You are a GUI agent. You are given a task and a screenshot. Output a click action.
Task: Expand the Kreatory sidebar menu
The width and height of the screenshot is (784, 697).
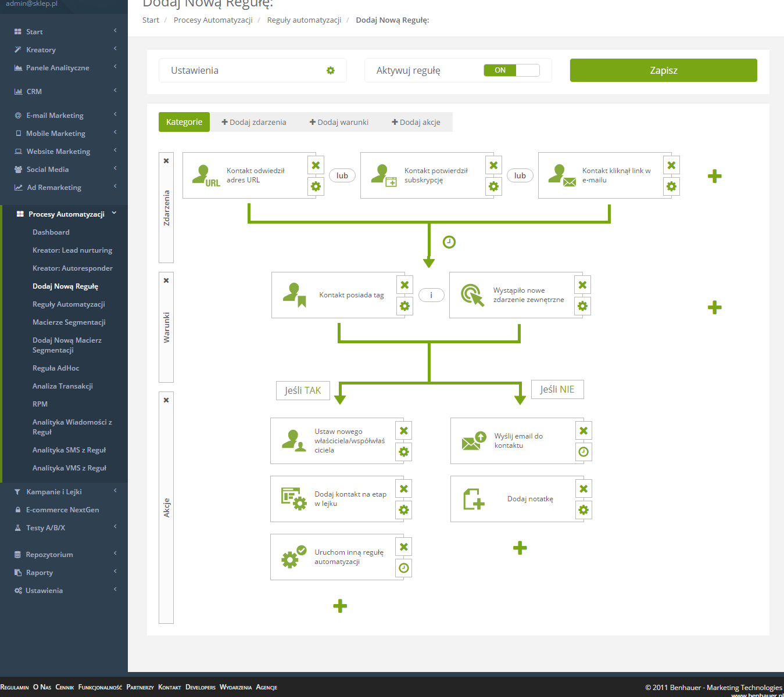point(64,49)
